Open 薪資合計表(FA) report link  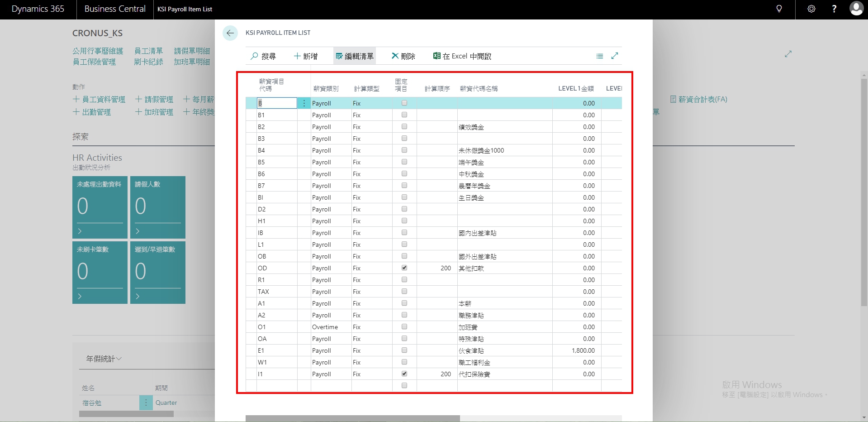coord(699,99)
